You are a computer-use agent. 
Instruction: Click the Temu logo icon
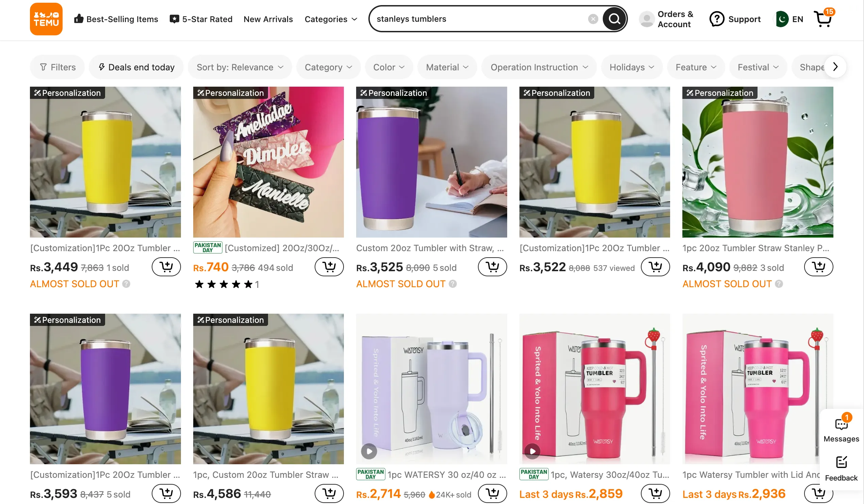click(46, 19)
